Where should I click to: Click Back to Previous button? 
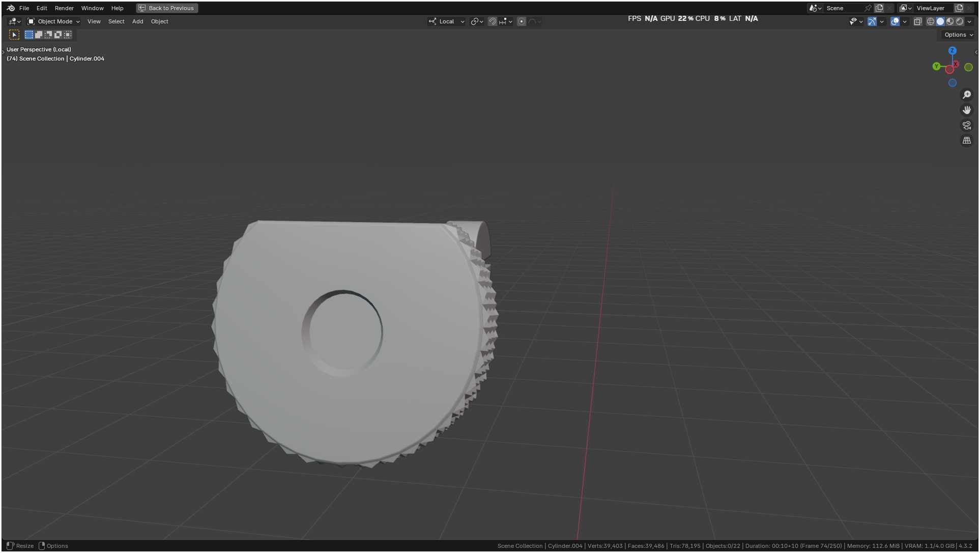coord(167,8)
